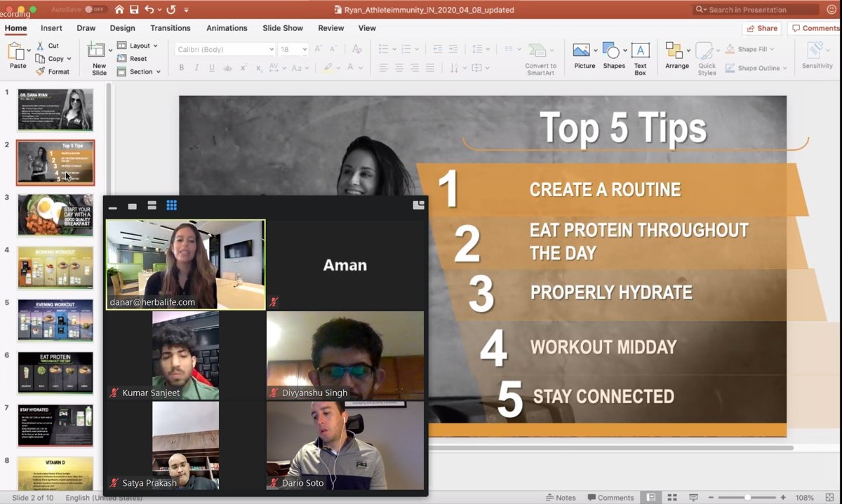
Task: Click the Home icon in title bar
Action: [x=119, y=10]
